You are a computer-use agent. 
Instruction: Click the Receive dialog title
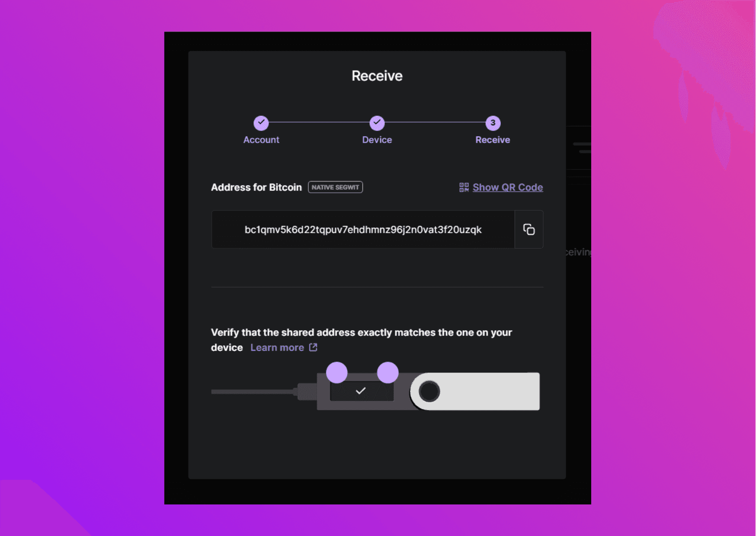(377, 76)
